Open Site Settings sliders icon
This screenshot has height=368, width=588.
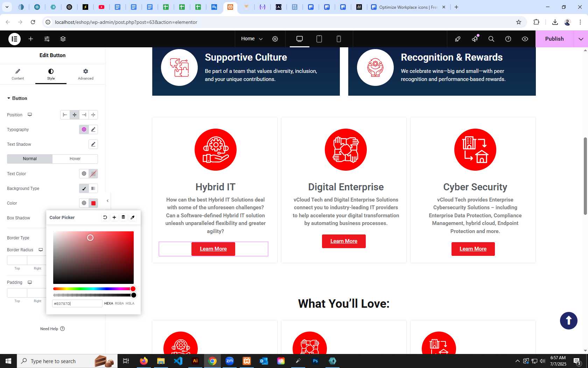pos(47,39)
